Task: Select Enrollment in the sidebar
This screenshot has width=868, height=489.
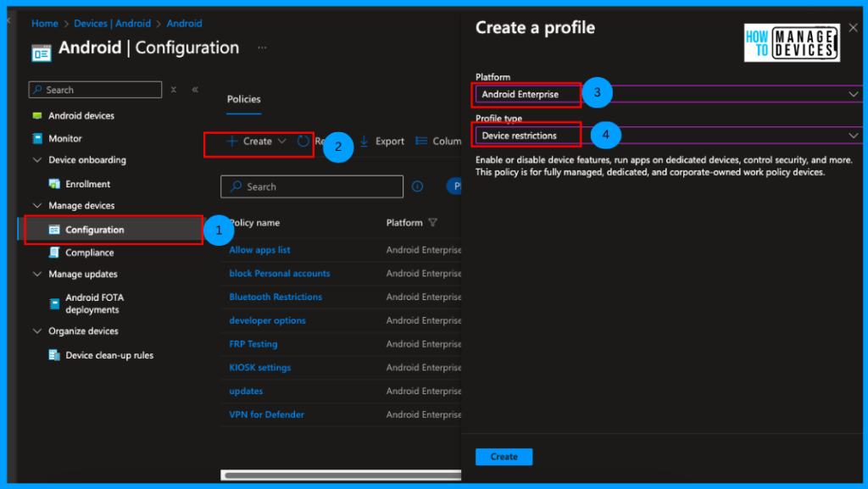Action: [87, 184]
